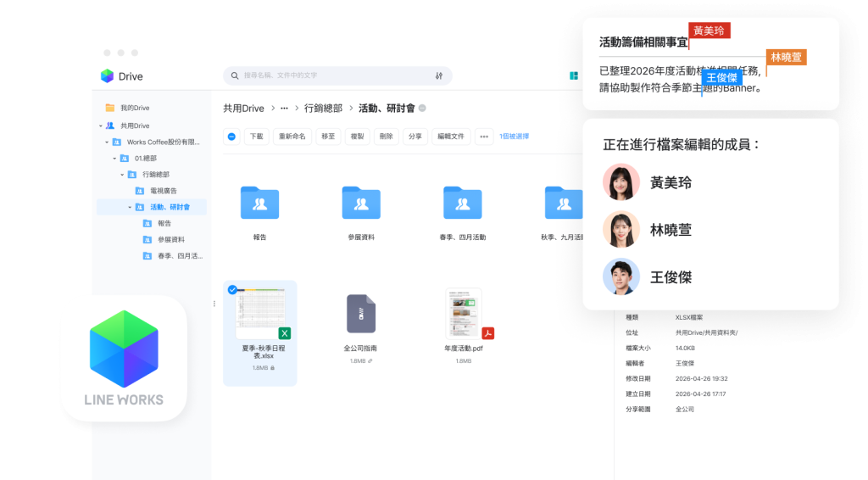
Task: Click the 分享 button
Action: coord(413,136)
